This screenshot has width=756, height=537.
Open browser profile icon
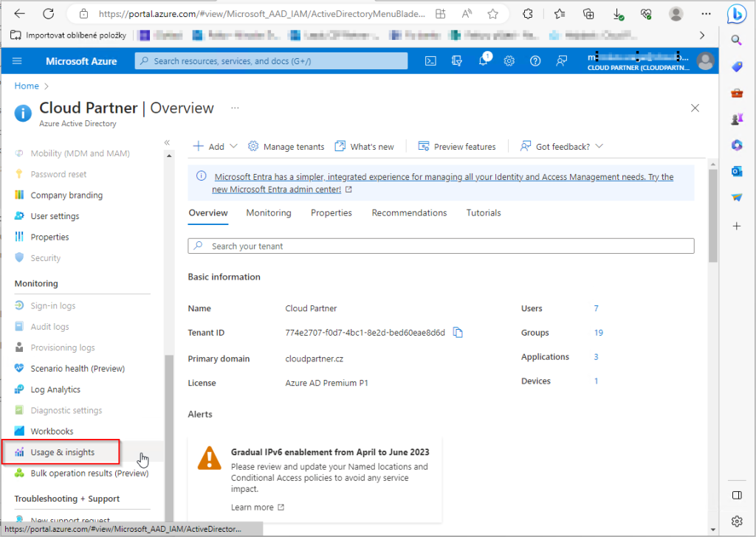[676, 14]
